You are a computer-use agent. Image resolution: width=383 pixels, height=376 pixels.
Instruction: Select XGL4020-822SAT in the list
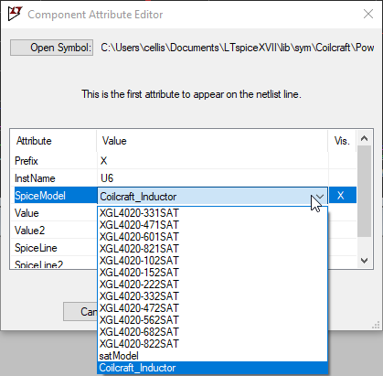(x=139, y=344)
